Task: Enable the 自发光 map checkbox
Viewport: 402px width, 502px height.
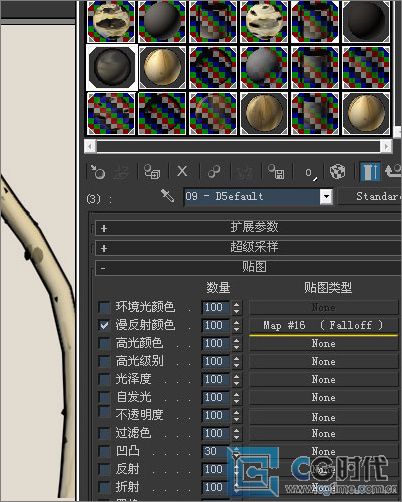Action: (104, 397)
